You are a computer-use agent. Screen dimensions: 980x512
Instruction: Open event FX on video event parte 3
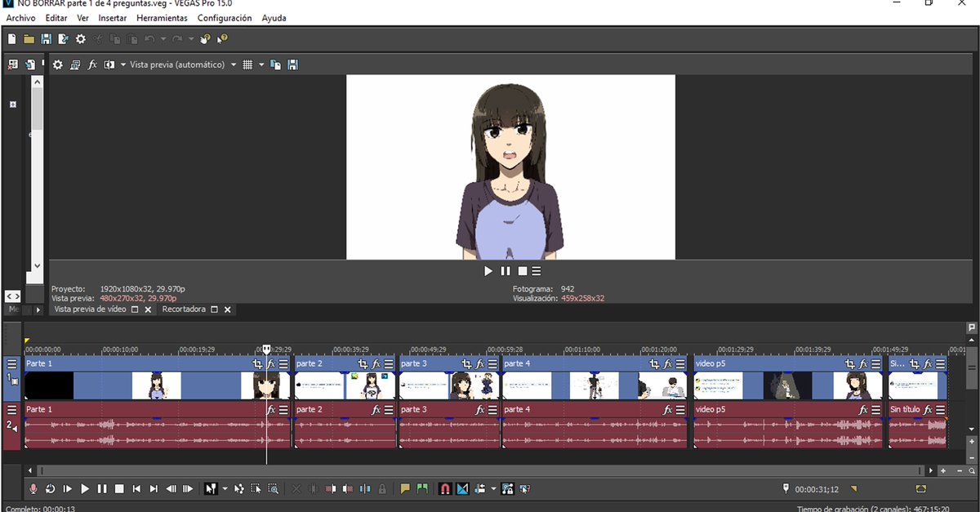479,364
